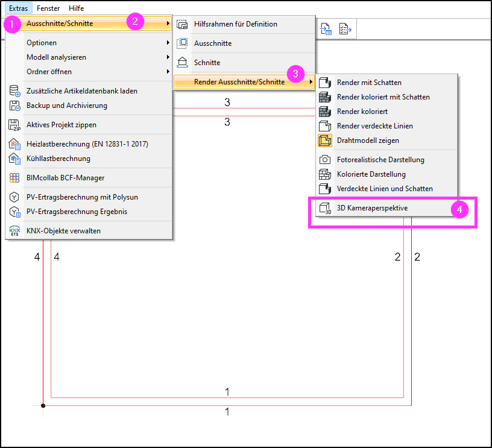Open the Fenster menu

[x=48, y=8]
